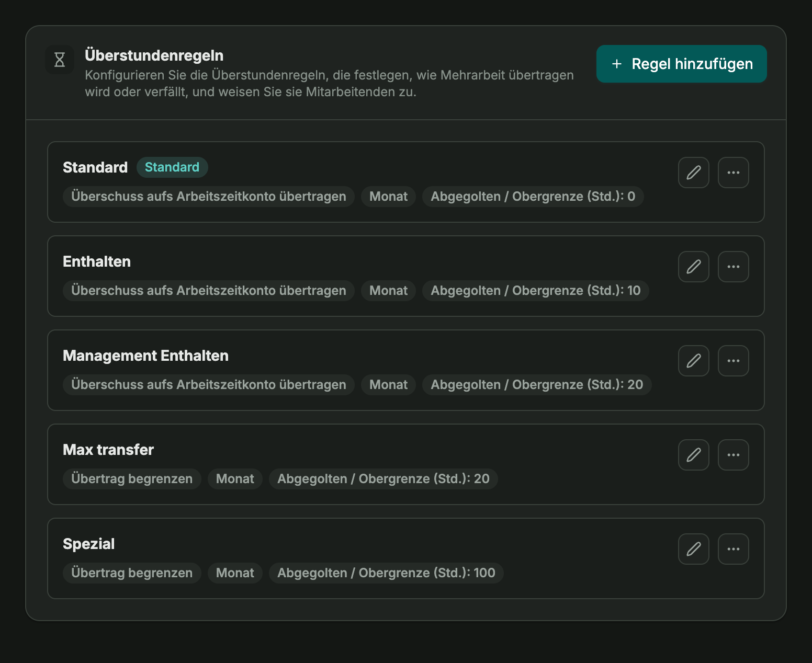Viewport: 812px width, 663px height.
Task: Click Monat tag in Management Enthalten rule
Action: (x=388, y=385)
